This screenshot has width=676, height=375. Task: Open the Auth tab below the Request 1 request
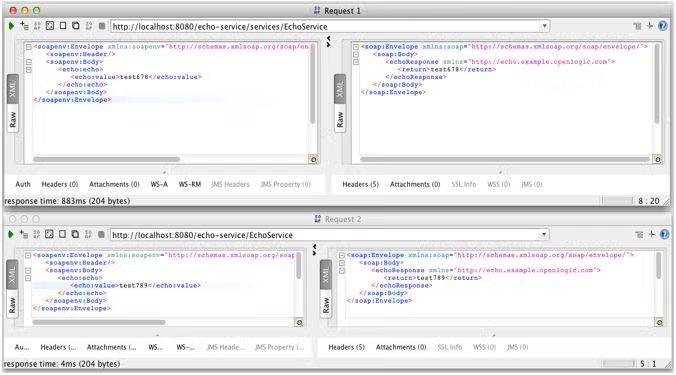pos(23,184)
